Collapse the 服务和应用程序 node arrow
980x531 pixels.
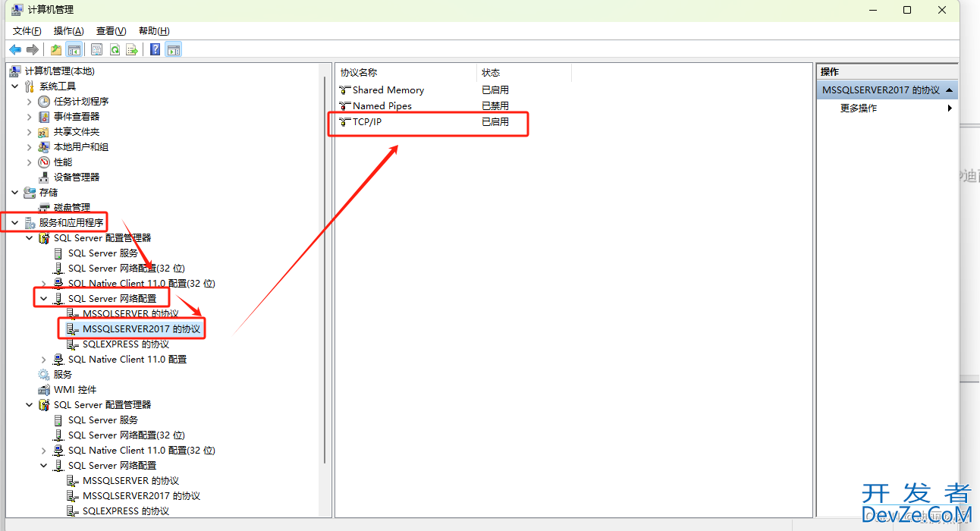pyautogui.click(x=15, y=222)
